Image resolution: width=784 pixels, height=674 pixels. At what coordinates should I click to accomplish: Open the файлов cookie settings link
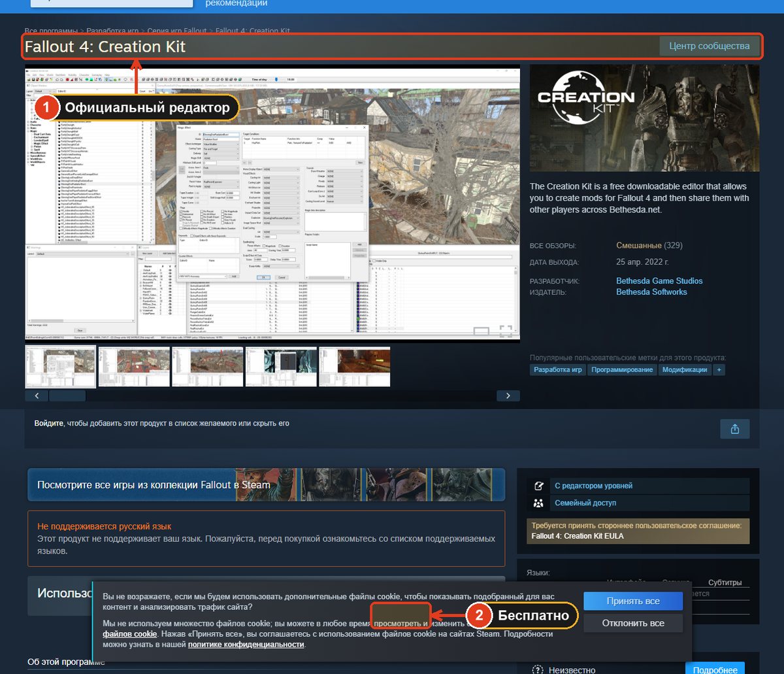tap(129, 634)
